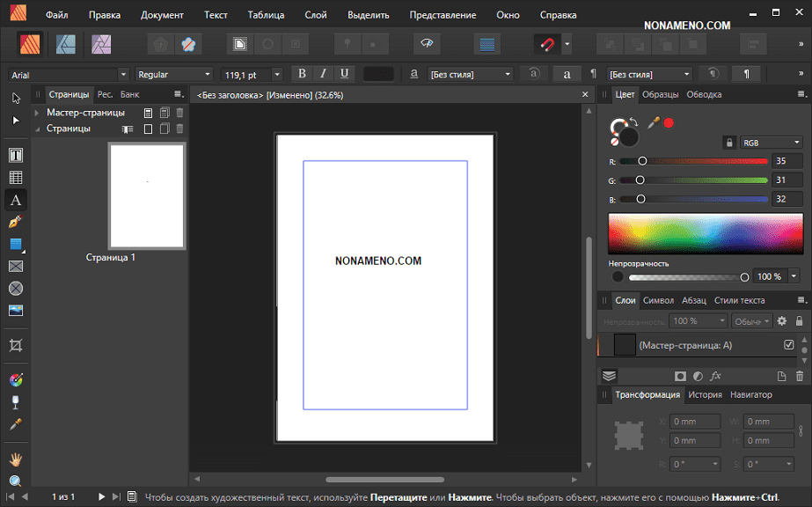Toggle visibility checkbox of Мастер-страница: A layer
The height and width of the screenshot is (507, 812).
click(788, 345)
